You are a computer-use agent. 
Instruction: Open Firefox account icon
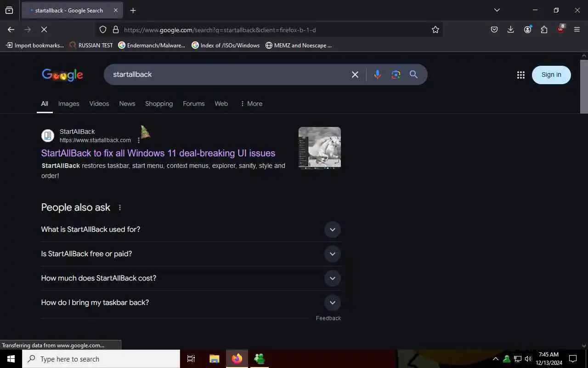tap(527, 29)
